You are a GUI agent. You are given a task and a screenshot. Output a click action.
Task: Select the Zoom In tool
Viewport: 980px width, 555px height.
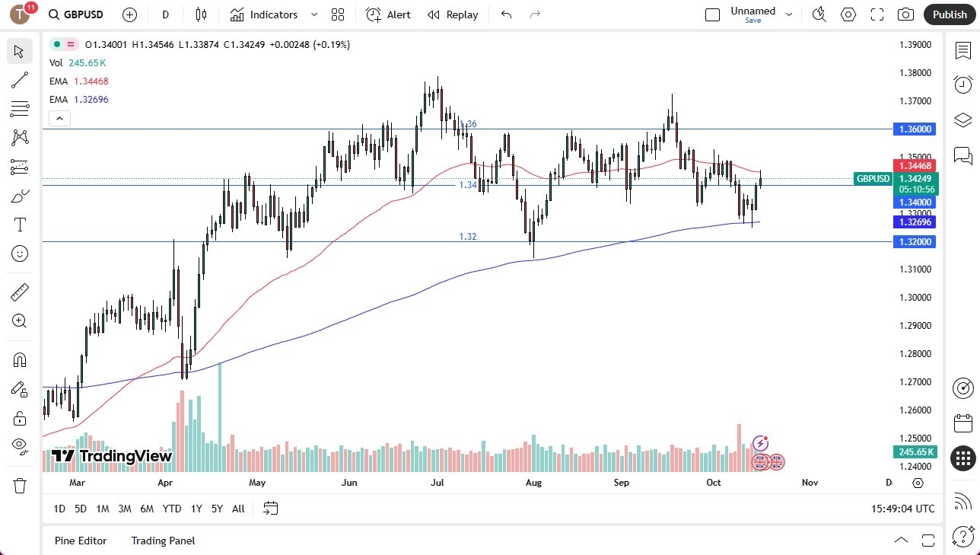point(20,321)
